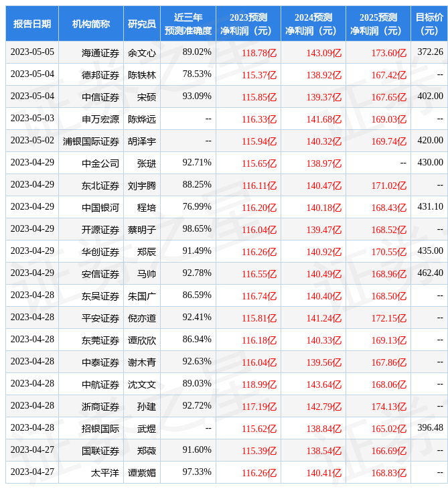This screenshot has height=489, width=448.
Task: Click the 研究员 column header
Action: 142,24
